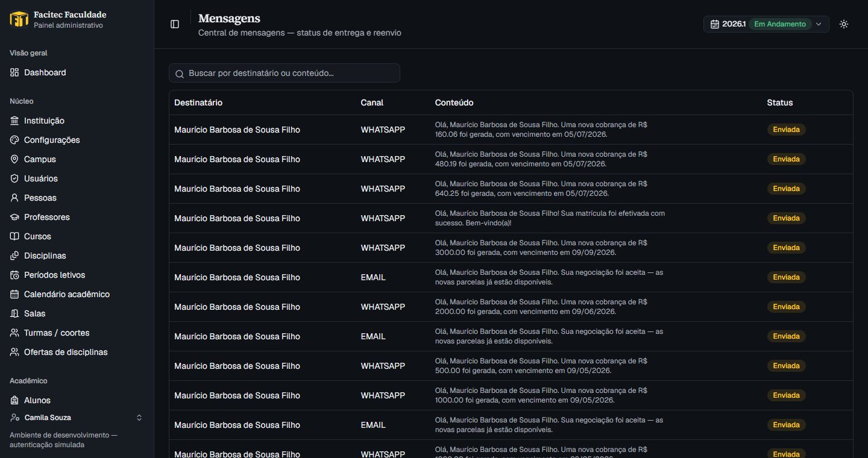Image resolution: width=868 pixels, height=458 pixels.
Task: Toggle the sidebar panel icon
Action: pos(175,24)
